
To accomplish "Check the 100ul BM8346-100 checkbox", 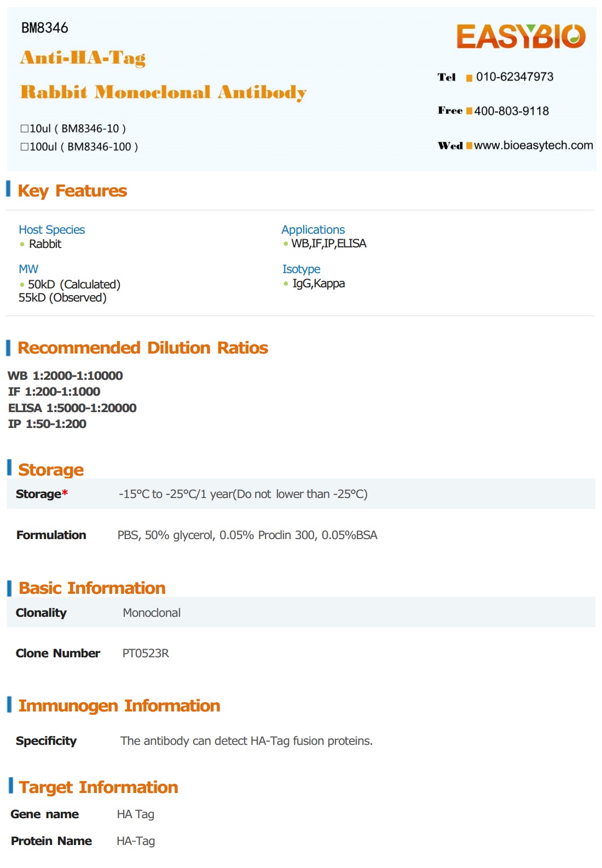I will click(24, 147).
